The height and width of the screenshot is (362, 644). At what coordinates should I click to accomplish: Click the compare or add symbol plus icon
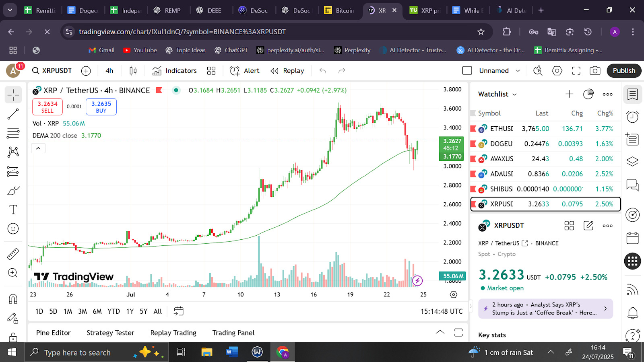86,71
